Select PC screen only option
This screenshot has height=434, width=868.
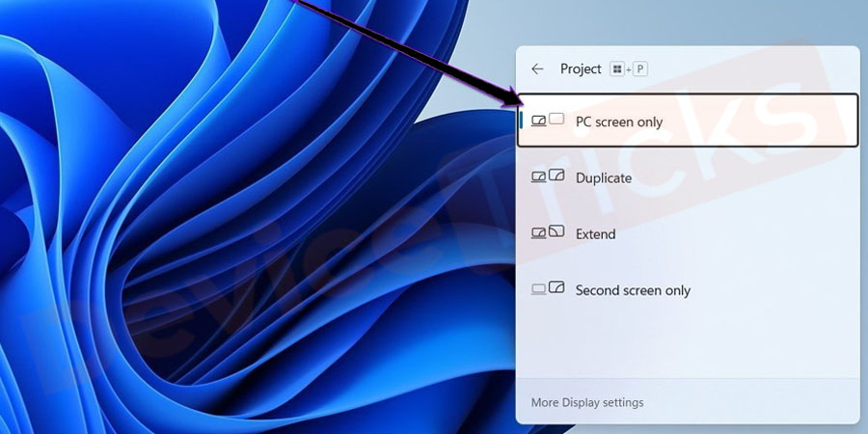pyautogui.click(x=688, y=121)
